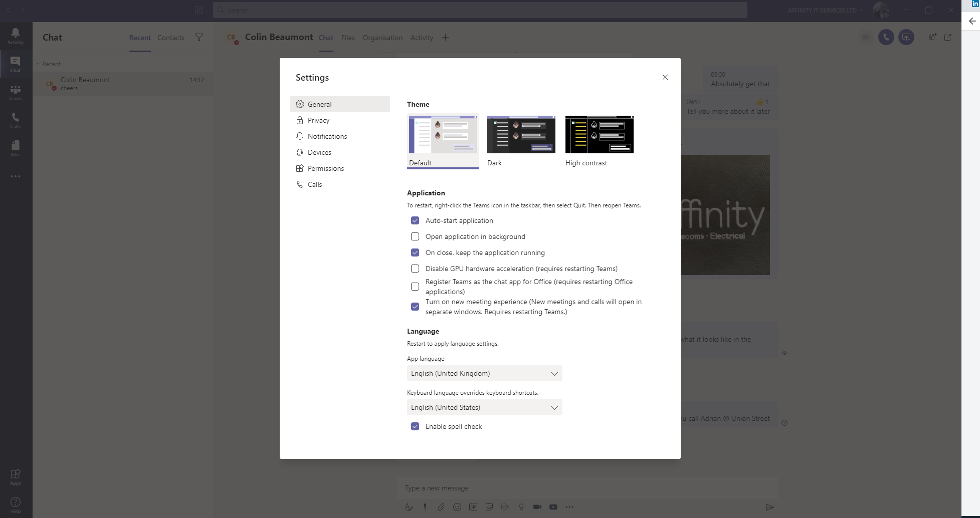Open the Colin Beaumont chat in list
This screenshot has width=980, height=518.
pyautogui.click(x=123, y=84)
